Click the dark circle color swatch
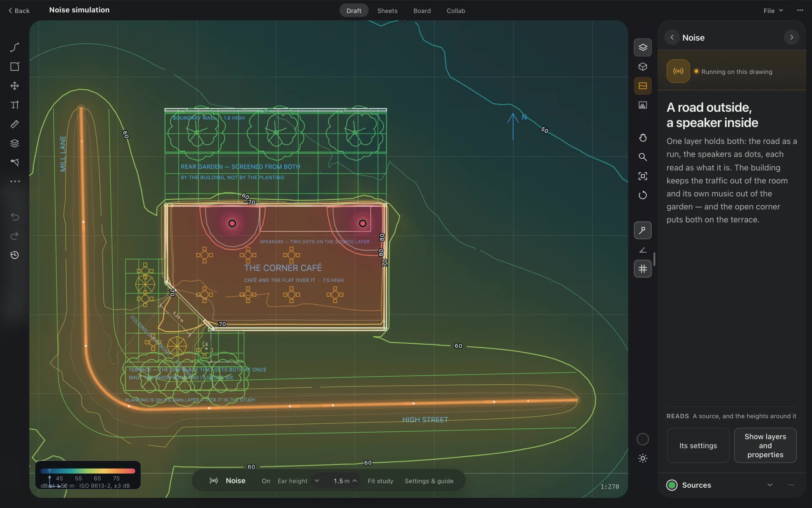 coord(643,439)
